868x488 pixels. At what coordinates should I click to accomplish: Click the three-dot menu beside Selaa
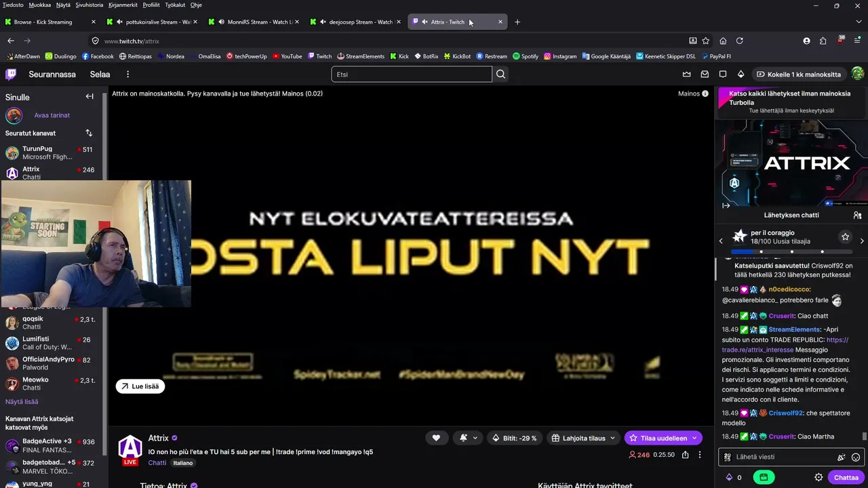pos(127,75)
